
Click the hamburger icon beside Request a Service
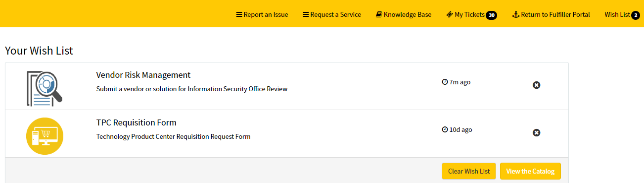coord(306,15)
